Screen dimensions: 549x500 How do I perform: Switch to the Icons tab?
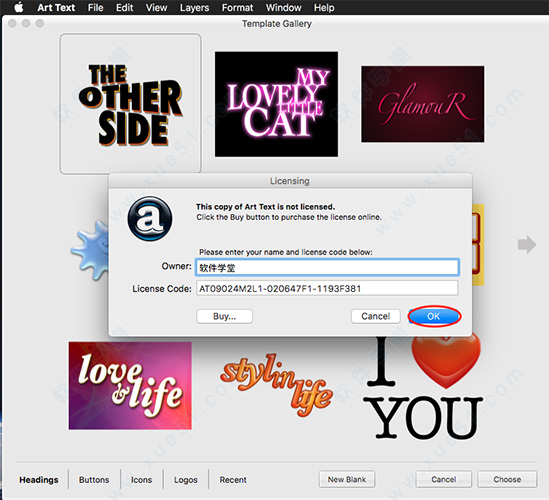coord(141,479)
